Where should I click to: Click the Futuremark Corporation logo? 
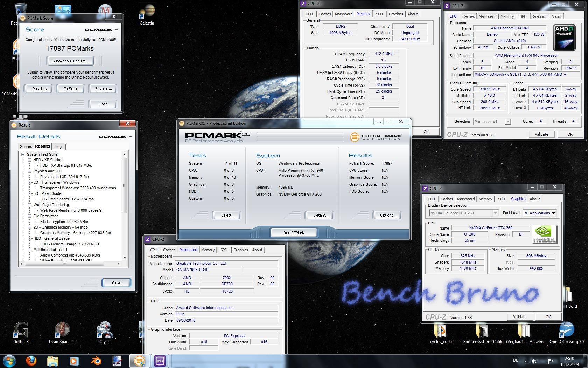[376, 137]
